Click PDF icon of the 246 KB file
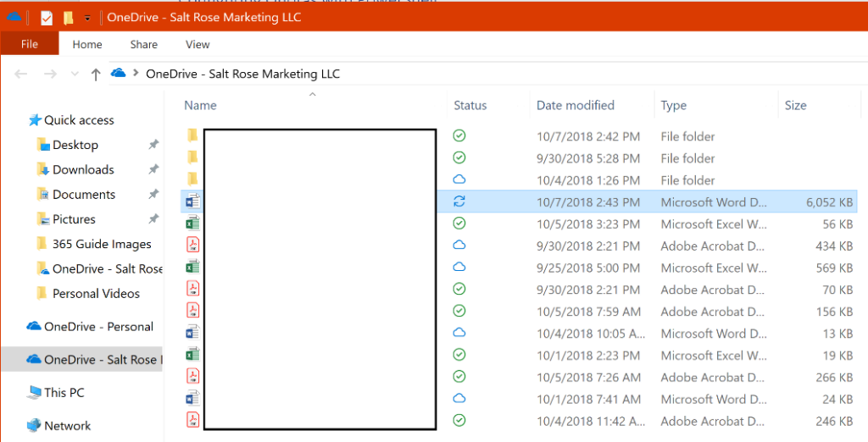The width and height of the screenshot is (868, 442). click(x=192, y=419)
